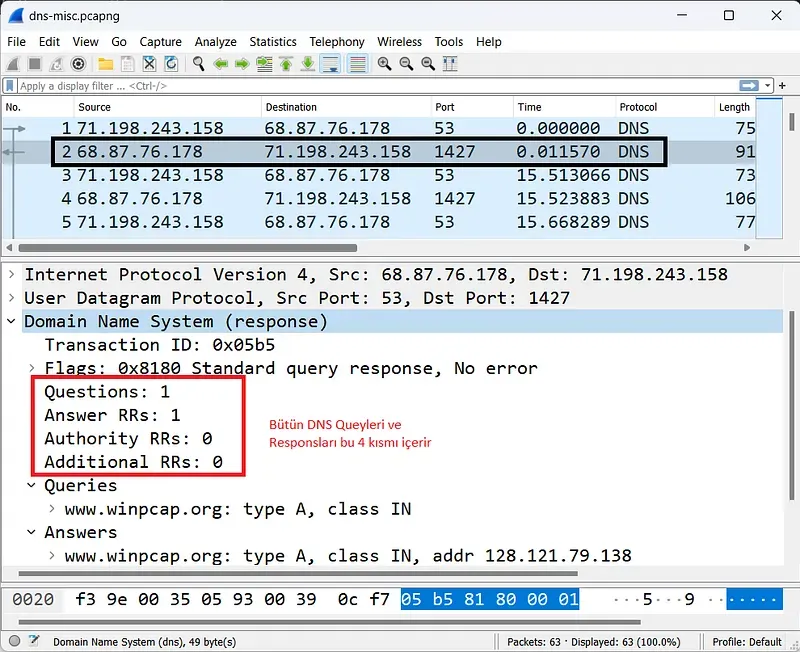Click the packet list horizontal scrollbar
This screenshot has height=652, width=800.
point(188,248)
